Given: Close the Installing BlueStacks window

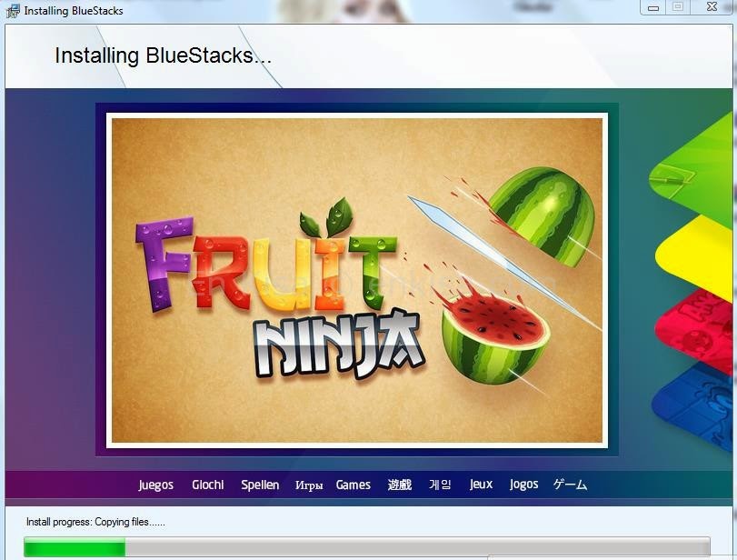Looking at the screenshot, I should [x=712, y=7].
